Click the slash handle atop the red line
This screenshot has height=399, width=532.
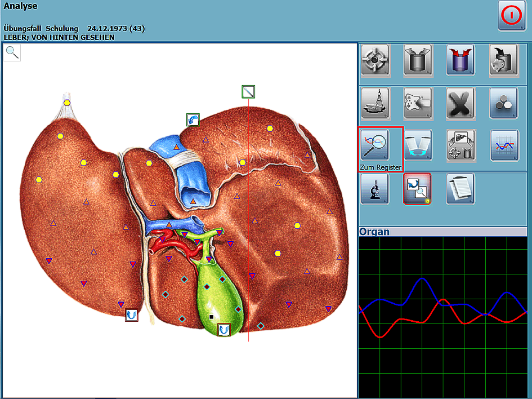click(x=248, y=92)
